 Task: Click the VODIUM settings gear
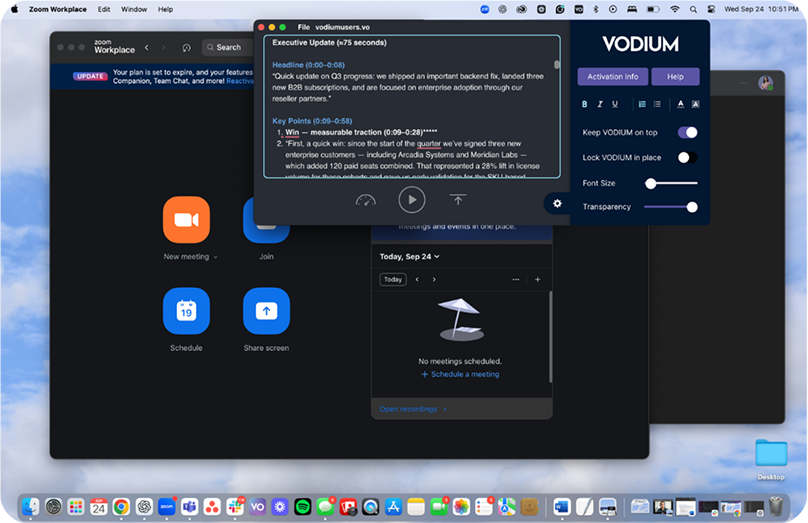point(557,204)
